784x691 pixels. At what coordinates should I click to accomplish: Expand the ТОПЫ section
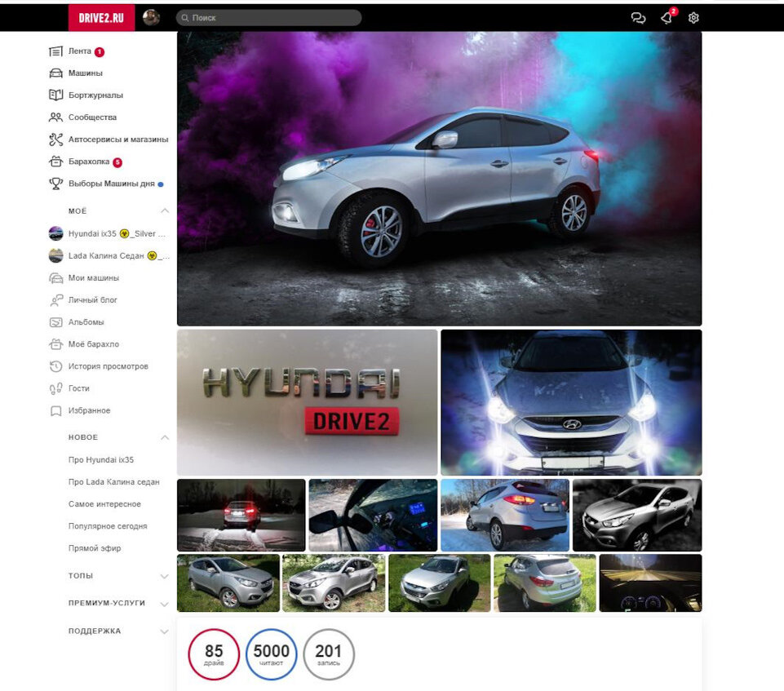coord(165,576)
